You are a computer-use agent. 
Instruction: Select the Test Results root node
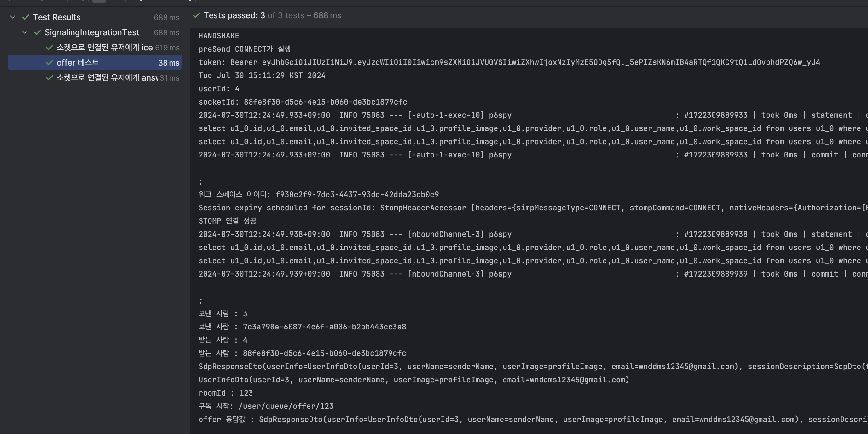click(57, 17)
